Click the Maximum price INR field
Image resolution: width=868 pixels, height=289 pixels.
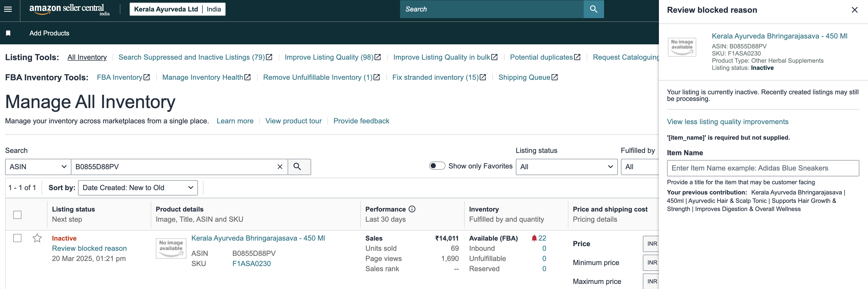pyautogui.click(x=651, y=281)
